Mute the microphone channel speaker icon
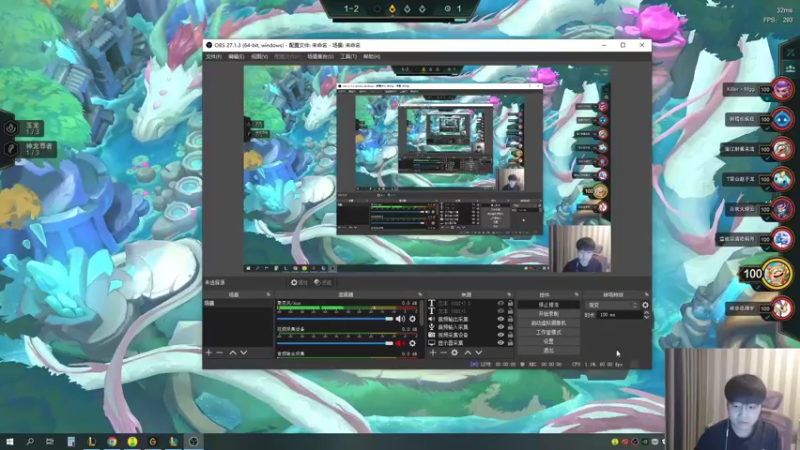The image size is (800, 450). (400, 319)
